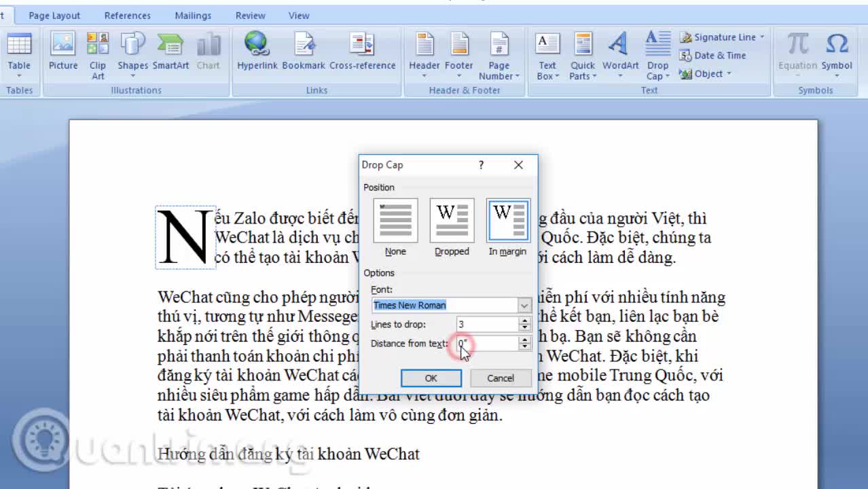Switch to the Mailings tab
Viewport: 868px width, 489px height.
click(193, 16)
